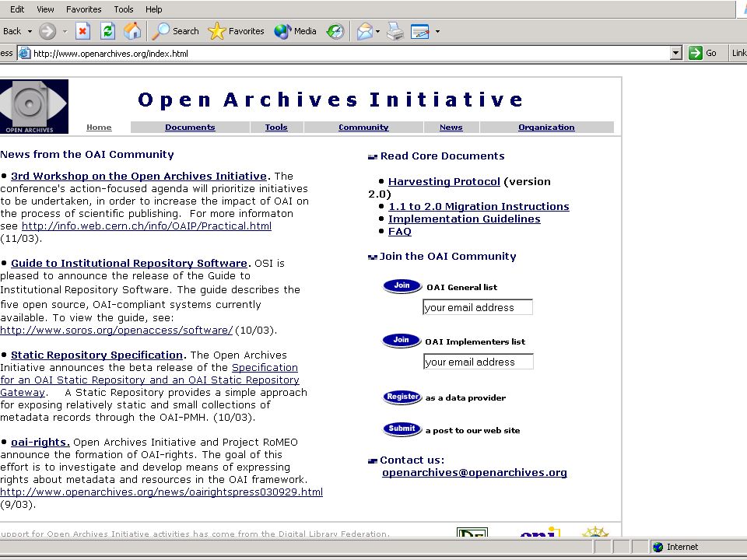Open the Help menu
747x560 pixels.
(154, 9)
